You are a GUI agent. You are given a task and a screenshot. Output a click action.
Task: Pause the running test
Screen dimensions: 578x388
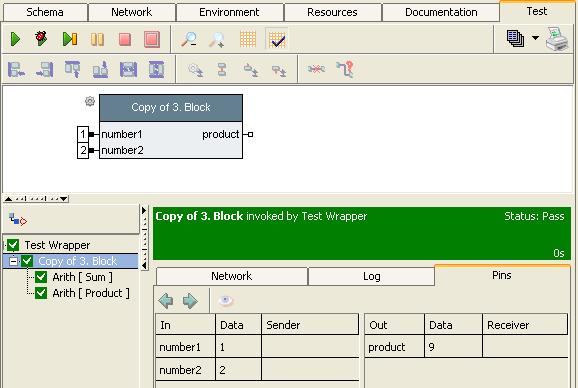[x=97, y=39]
